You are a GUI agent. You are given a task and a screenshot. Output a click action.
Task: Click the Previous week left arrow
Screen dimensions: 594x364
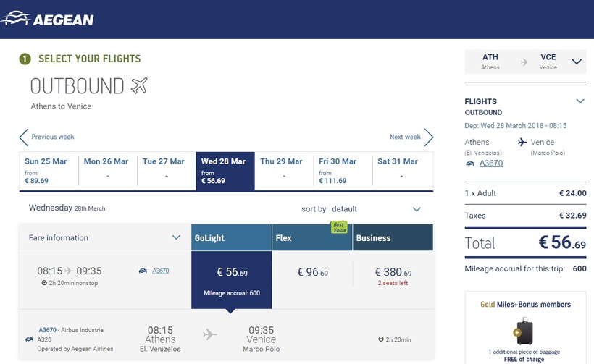(24, 137)
